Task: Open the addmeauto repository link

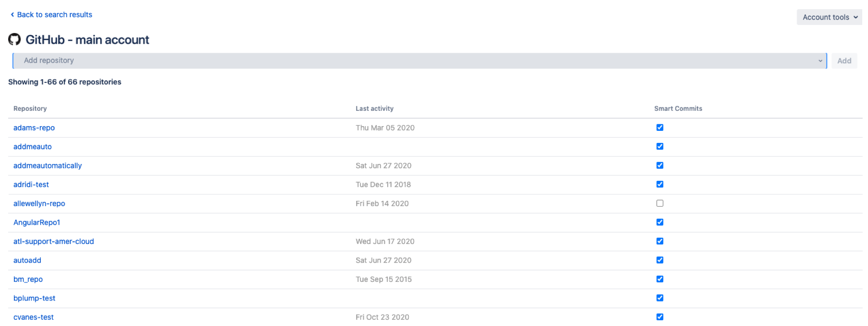Action: (33, 147)
